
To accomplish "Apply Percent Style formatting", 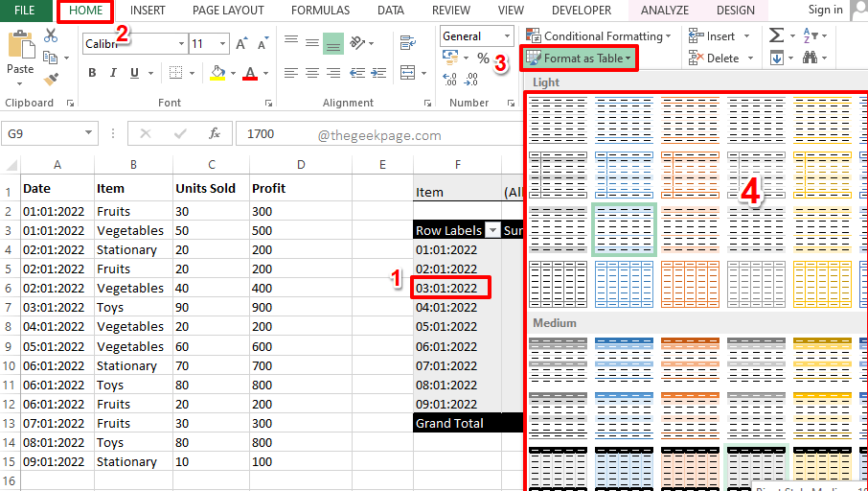I will point(483,58).
